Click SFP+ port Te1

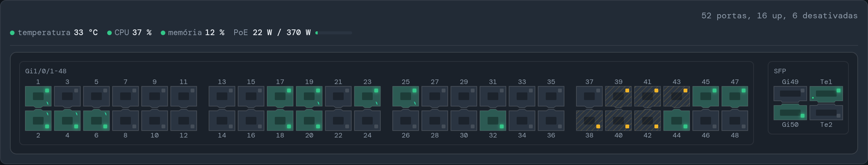(826, 94)
